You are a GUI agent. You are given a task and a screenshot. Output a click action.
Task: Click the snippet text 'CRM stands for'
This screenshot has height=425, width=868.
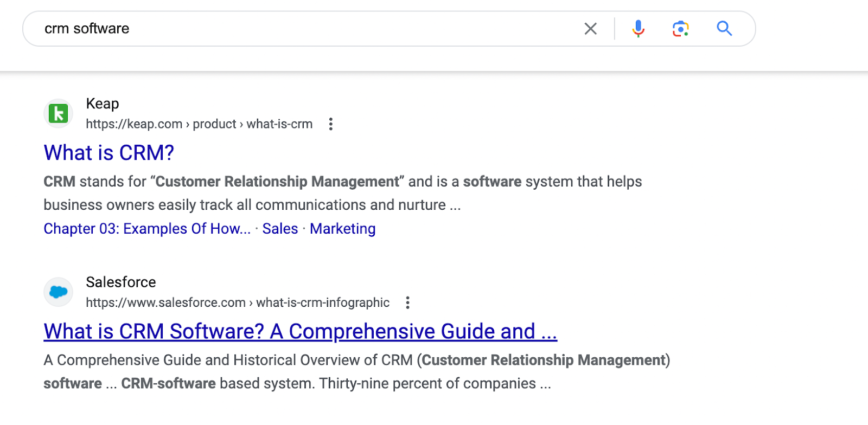tap(95, 182)
